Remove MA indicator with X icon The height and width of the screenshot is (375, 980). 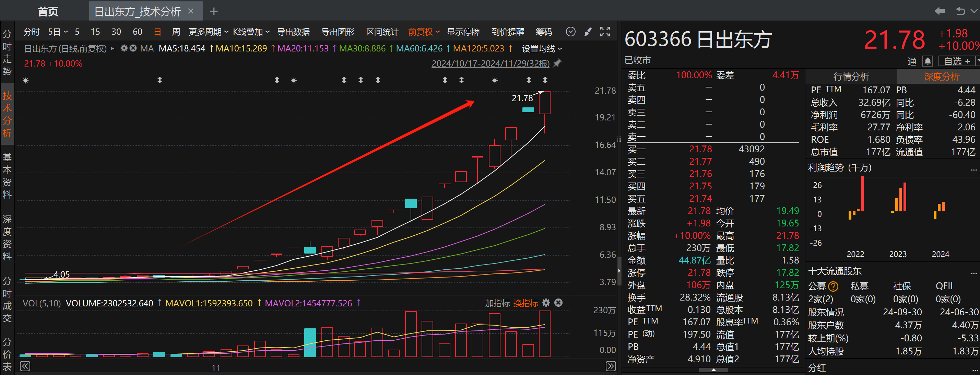pyautogui.click(x=133, y=48)
